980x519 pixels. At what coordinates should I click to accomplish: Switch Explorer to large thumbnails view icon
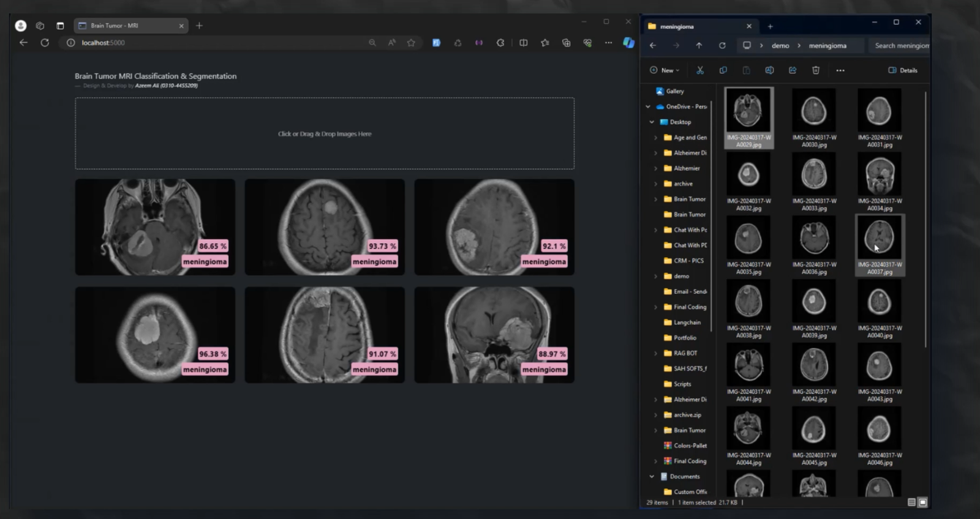tap(922, 502)
